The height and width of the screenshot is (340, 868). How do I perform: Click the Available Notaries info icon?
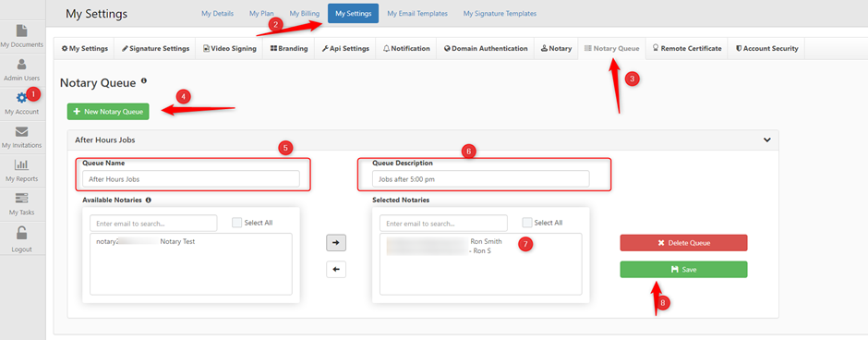(149, 200)
